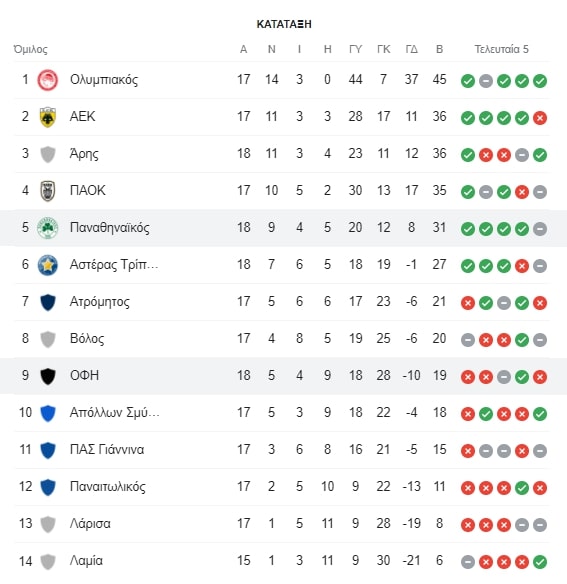Screen dimensions: 567x584
Task: Click the ΓΔ goal difference header
Action: 412,49
